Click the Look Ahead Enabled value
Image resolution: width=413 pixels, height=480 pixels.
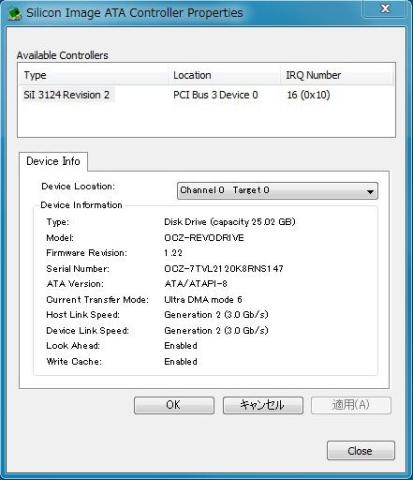pos(181,346)
